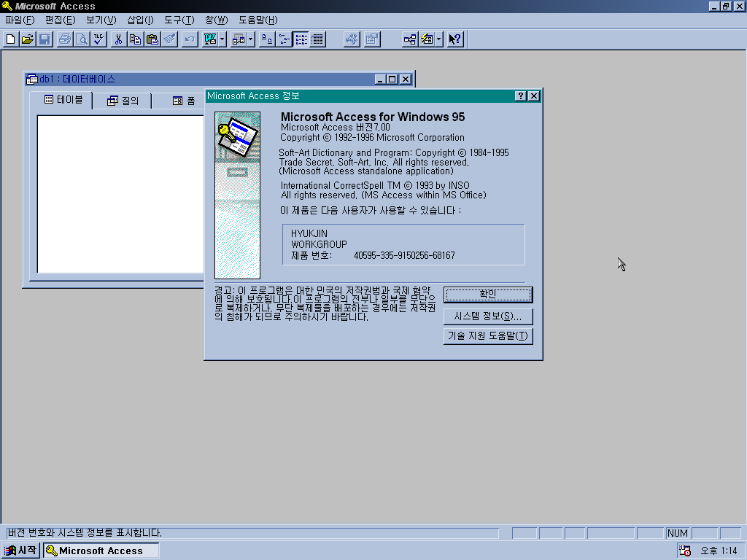This screenshot has height=560, width=747.
Task: Click the Format Painter brush icon
Action: (169, 39)
